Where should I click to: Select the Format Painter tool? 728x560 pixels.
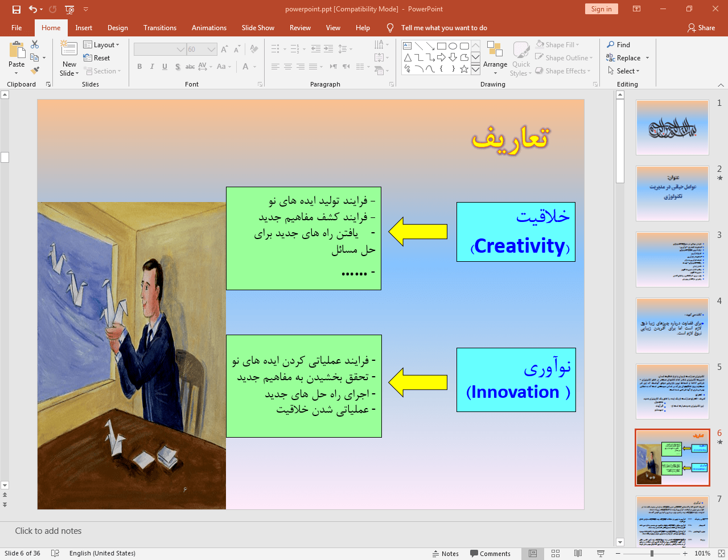pos(34,70)
